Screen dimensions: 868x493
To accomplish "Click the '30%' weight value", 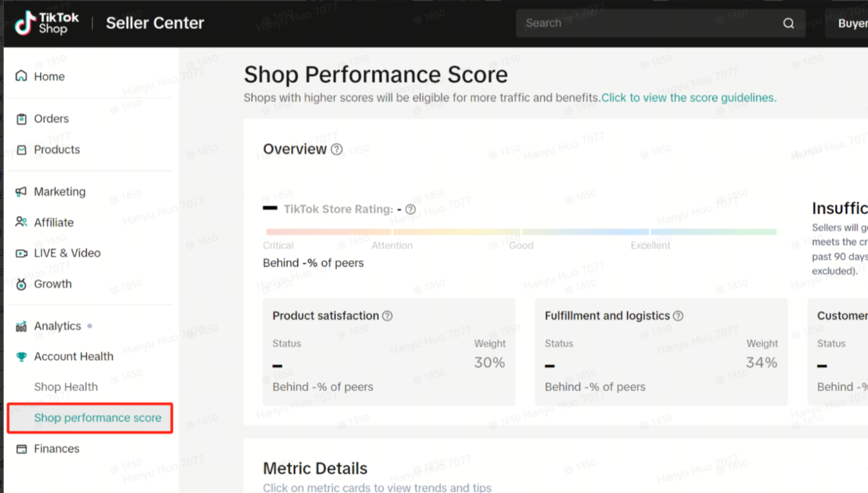I will click(489, 362).
